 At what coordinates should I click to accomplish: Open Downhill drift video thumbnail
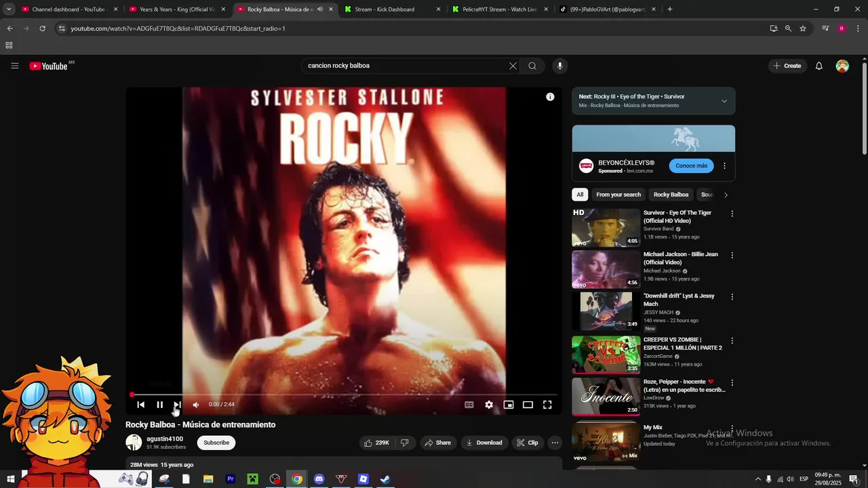(606, 310)
